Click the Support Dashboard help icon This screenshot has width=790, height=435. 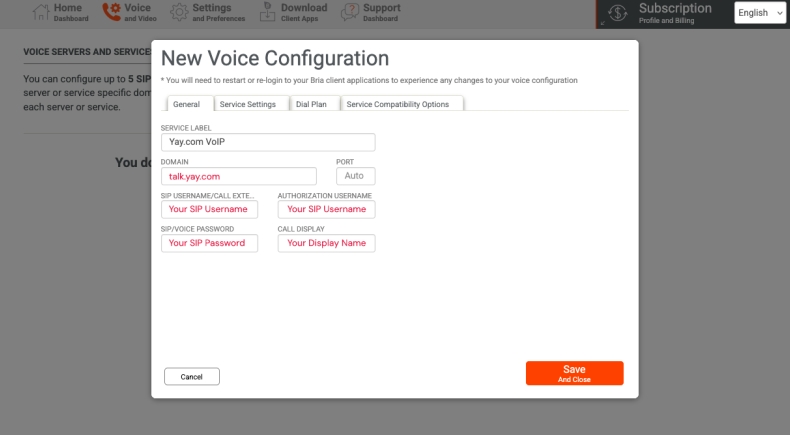[x=350, y=12]
